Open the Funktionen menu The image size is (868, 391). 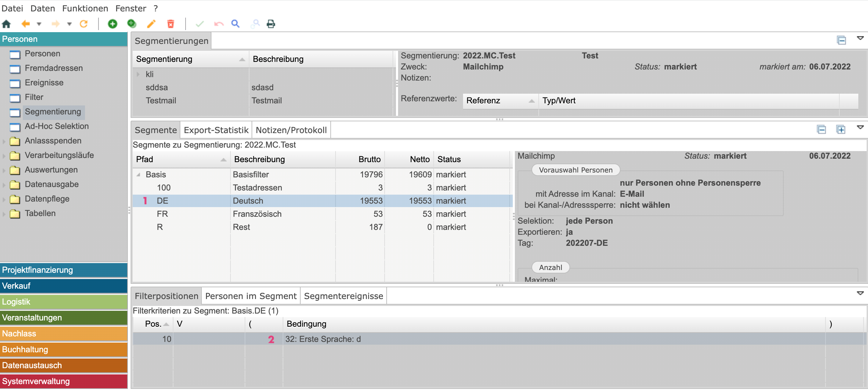click(x=85, y=8)
